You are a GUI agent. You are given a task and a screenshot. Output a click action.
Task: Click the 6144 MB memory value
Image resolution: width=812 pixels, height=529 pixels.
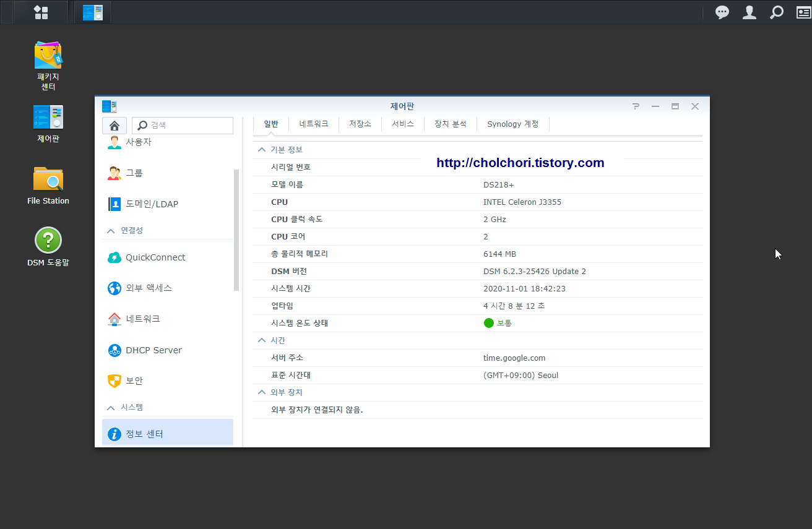click(x=500, y=254)
